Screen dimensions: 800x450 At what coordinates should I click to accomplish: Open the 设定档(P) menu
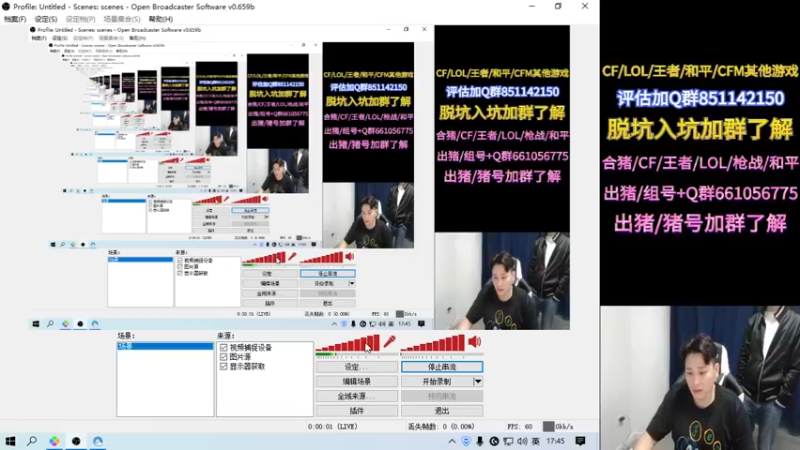point(80,19)
